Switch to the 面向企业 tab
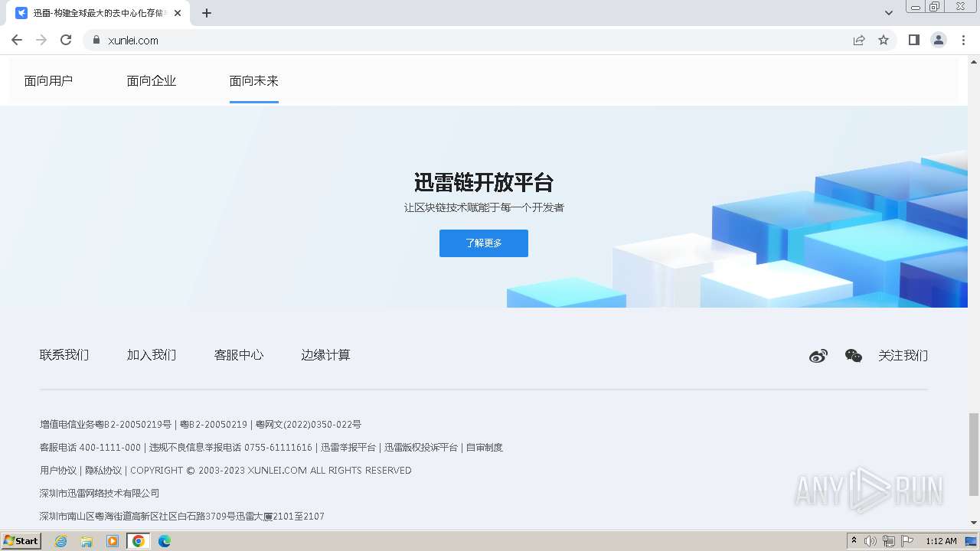Image resolution: width=980 pixels, height=551 pixels. point(152,80)
